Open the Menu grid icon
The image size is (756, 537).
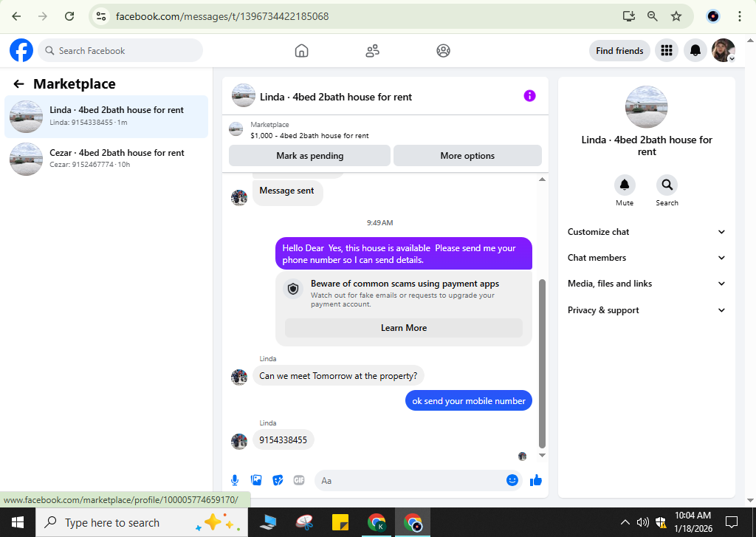point(667,50)
